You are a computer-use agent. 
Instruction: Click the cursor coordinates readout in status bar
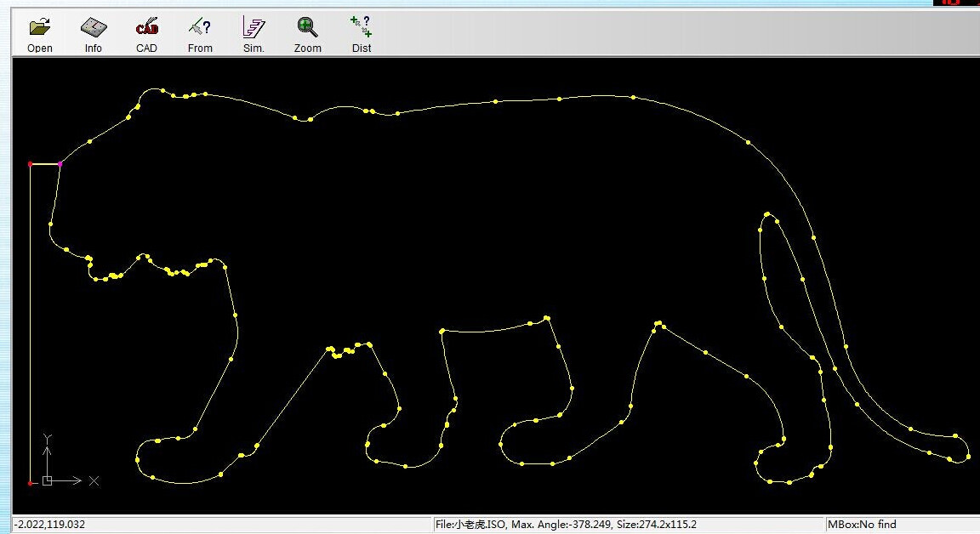point(49,525)
